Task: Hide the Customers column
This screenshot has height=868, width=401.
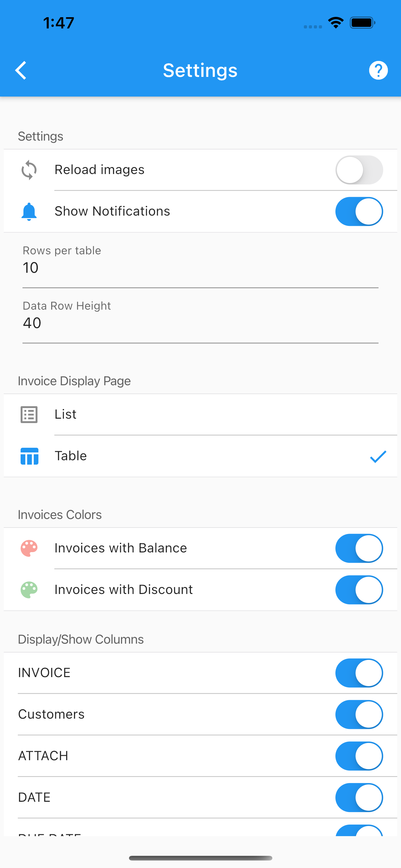Action: pyautogui.click(x=359, y=714)
